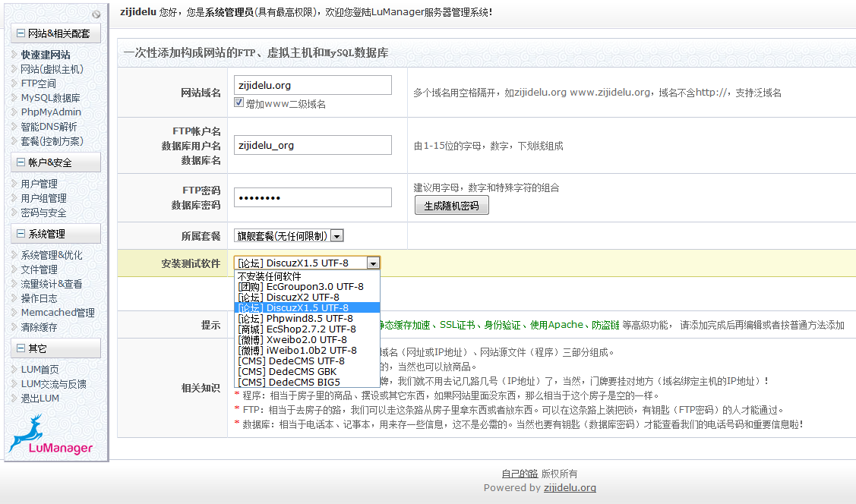Click the 安装测试软件 dropdown arrow
Image resolution: width=856 pixels, height=504 pixels.
pos(372,263)
